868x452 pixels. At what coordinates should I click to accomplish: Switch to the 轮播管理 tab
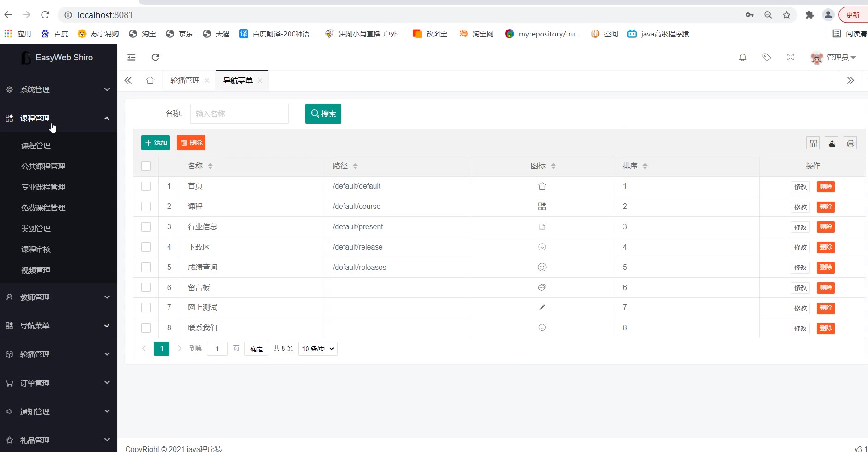pyautogui.click(x=185, y=80)
